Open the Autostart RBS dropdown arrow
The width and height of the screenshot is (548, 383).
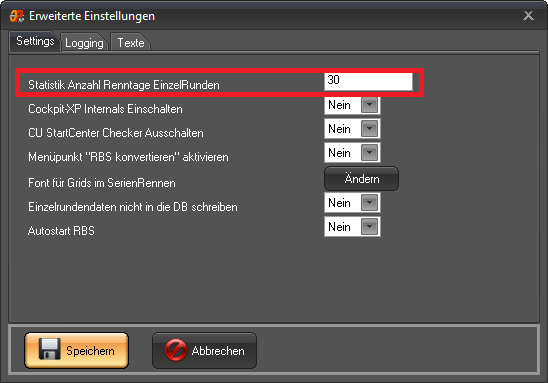(x=369, y=227)
